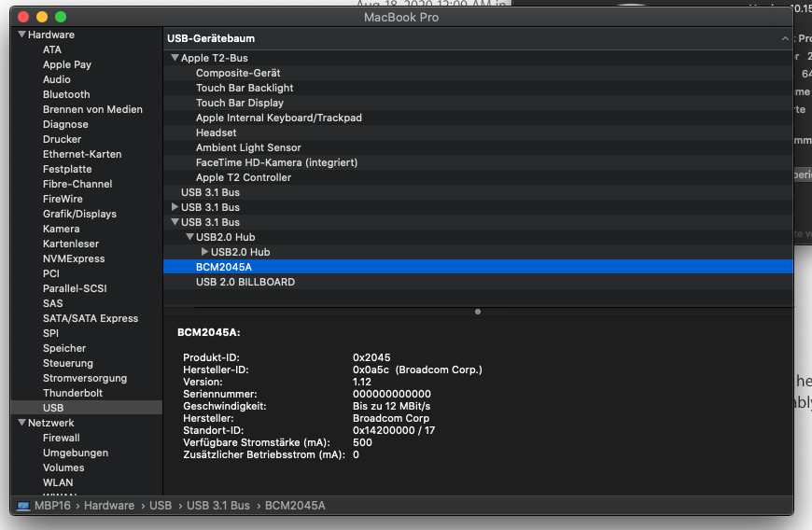Viewport: 812px width, 530px height.
Task: Select SPI in the sidebar
Action: point(50,334)
